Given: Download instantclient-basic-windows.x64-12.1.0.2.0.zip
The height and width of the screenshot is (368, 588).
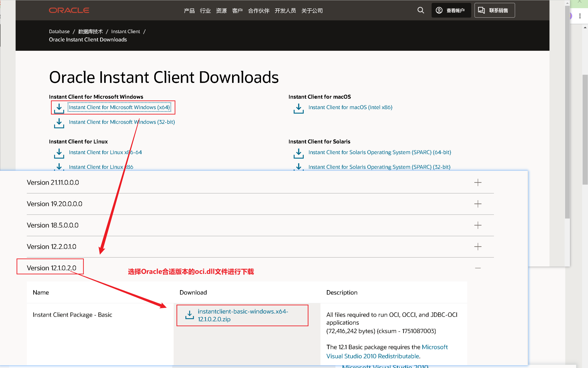Looking at the screenshot, I should click(243, 315).
